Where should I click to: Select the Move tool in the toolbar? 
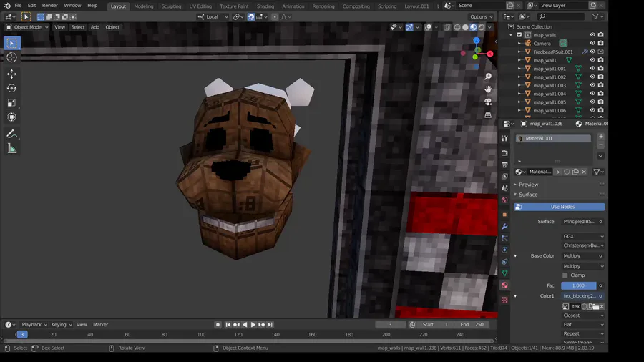point(11,74)
